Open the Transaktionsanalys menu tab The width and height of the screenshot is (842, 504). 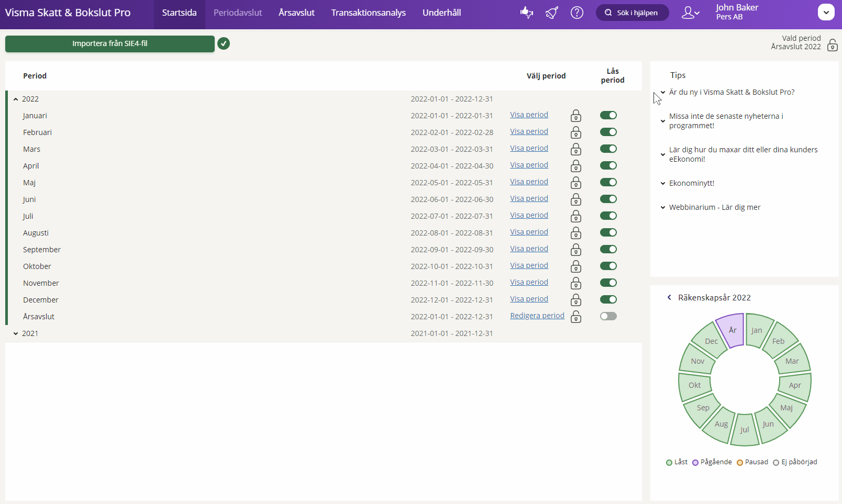pos(368,13)
